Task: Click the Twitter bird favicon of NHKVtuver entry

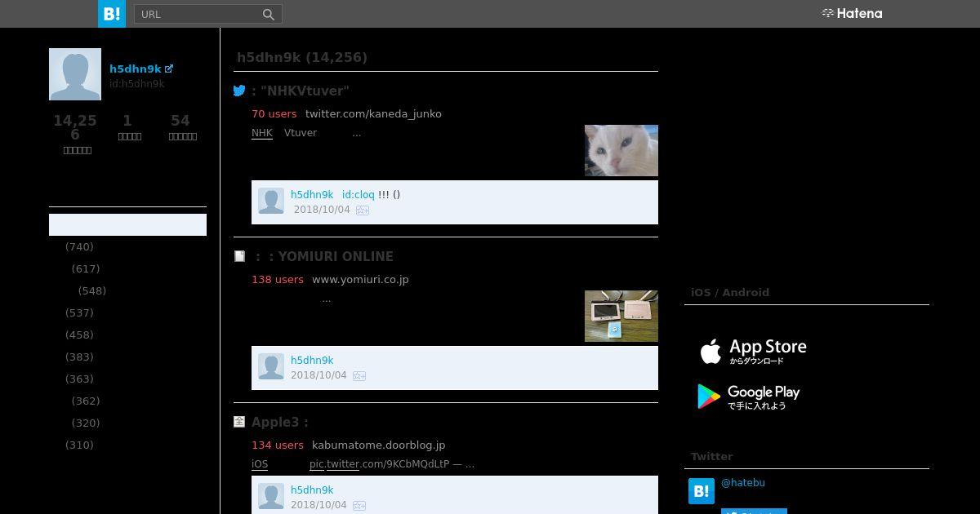Action: 239,91
